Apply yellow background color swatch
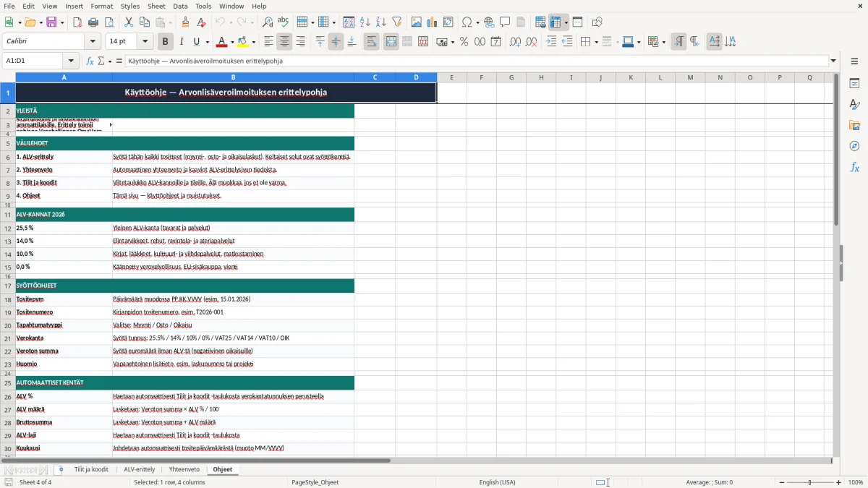The image size is (868, 488). [x=244, y=42]
